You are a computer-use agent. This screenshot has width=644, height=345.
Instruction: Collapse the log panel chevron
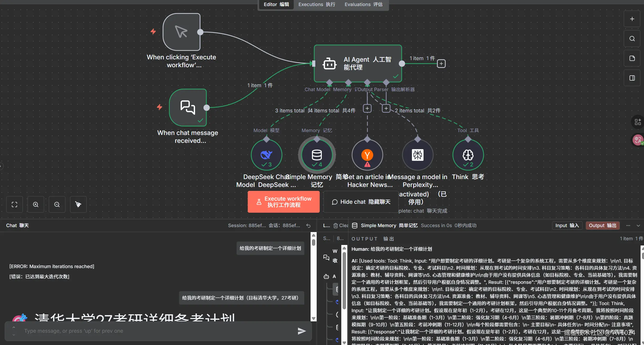[x=638, y=226]
